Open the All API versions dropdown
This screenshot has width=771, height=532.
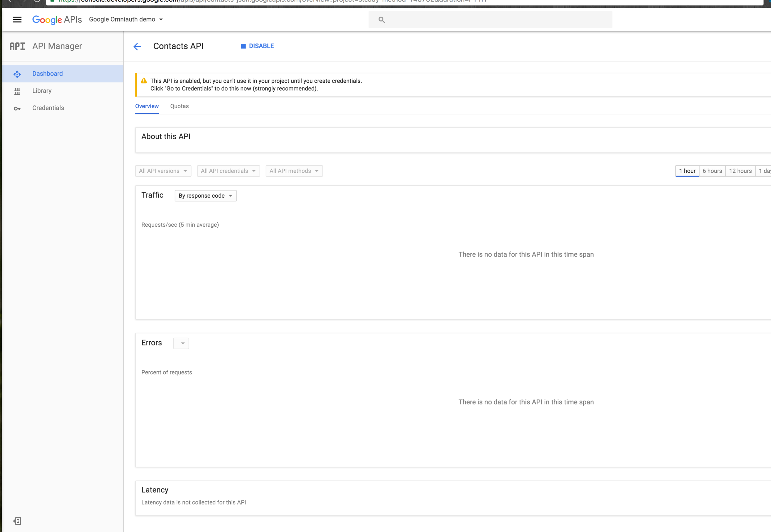click(163, 171)
